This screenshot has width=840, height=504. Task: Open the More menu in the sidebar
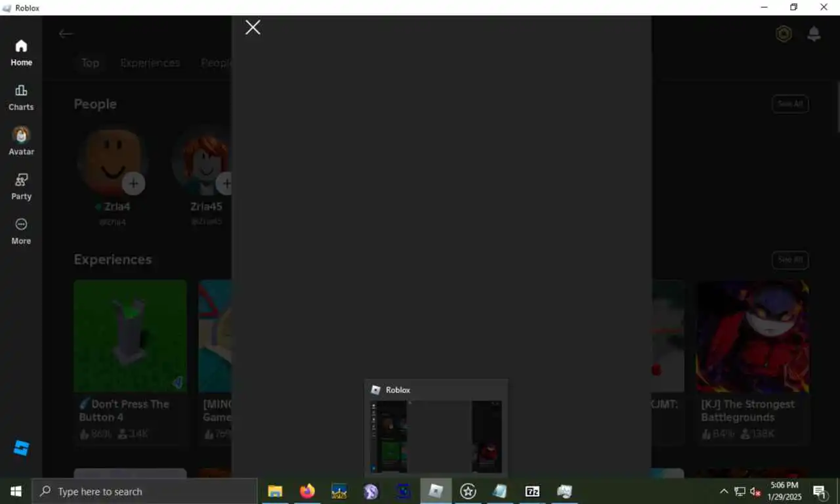pyautogui.click(x=21, y=232)
